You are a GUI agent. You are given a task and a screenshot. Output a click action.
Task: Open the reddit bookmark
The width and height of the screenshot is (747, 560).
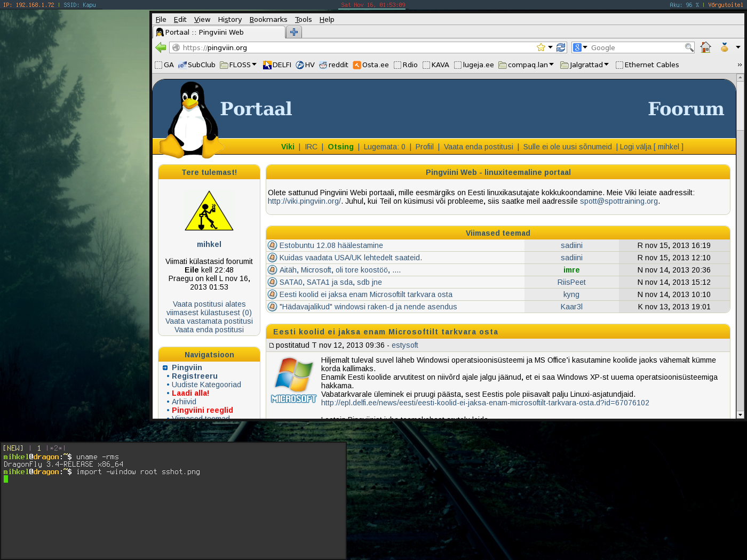(333, 65)
